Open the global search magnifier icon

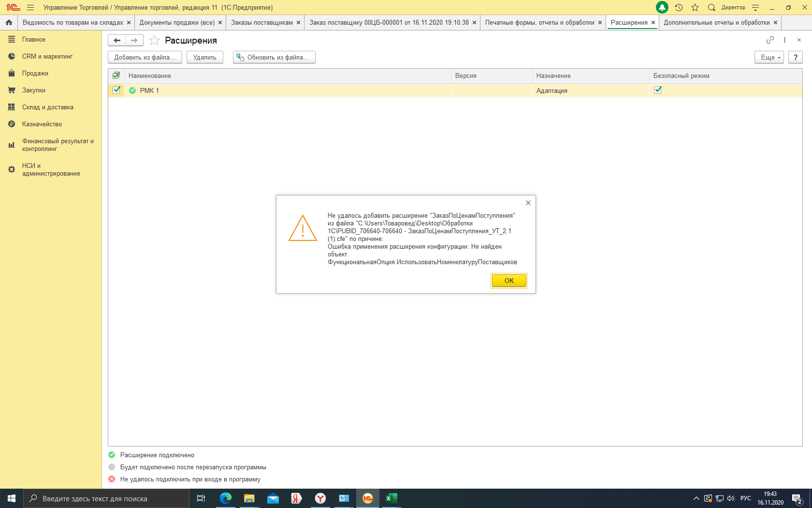[x=711, y=7]
